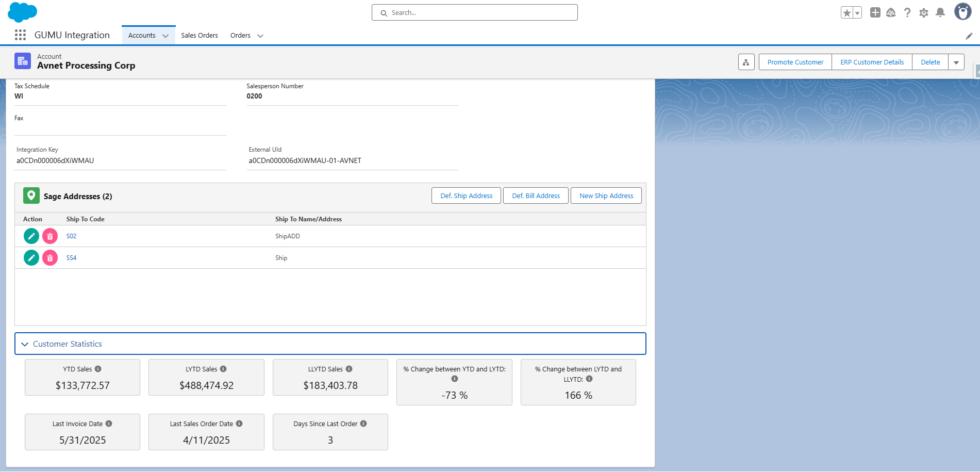This screenshot has width=980, height=472.
Task: Click the LYTD Sales info icon
Action: point(223,369)
